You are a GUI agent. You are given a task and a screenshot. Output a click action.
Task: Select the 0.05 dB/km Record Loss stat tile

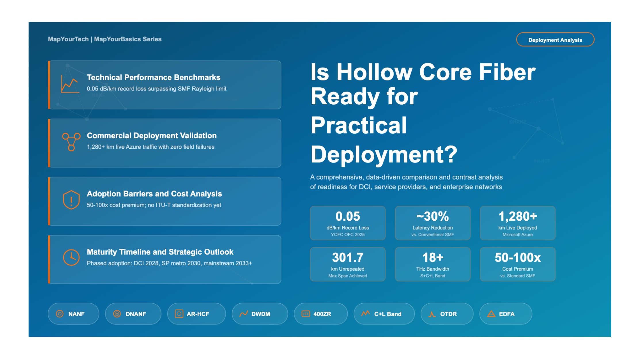[347, 223]
